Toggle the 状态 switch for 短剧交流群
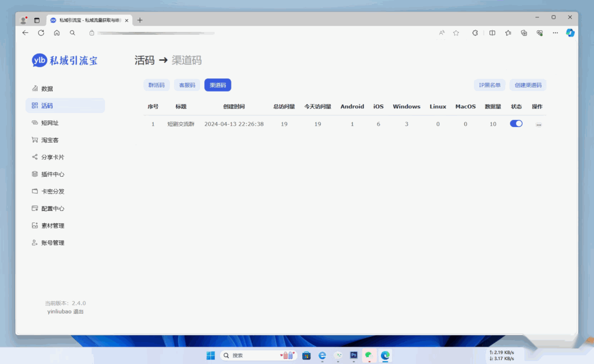Screen dimensions: 594x364 pyautogui.click(x=516, y=123)
